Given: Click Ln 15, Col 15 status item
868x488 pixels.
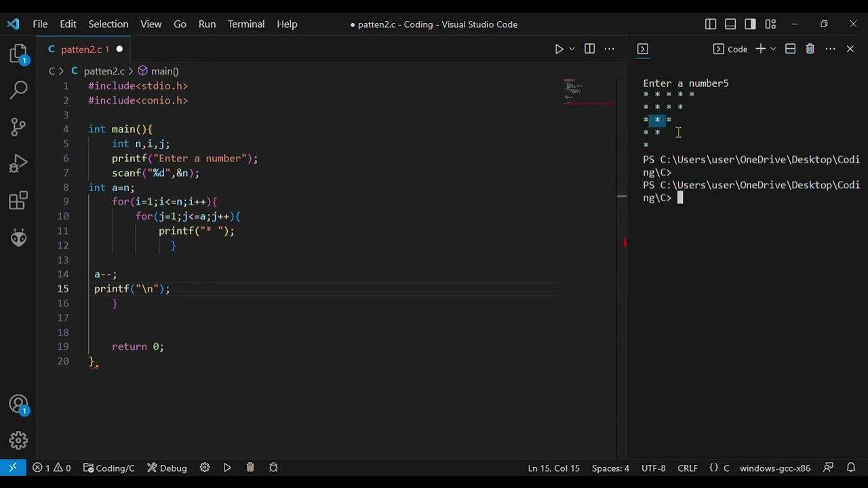Looking at the screenshot, I should coord(554,468).
